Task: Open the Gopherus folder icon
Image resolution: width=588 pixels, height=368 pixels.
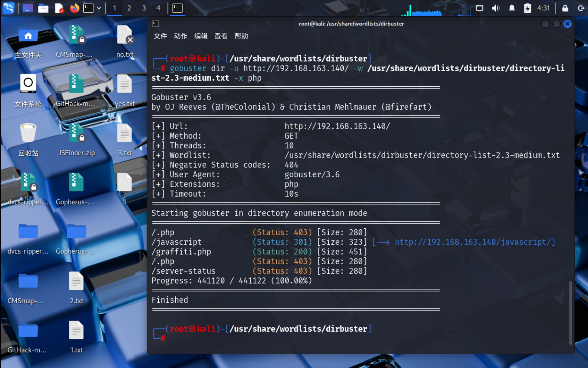Action: (76, 238)
